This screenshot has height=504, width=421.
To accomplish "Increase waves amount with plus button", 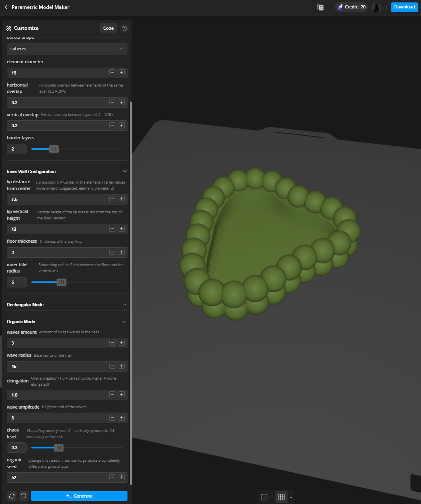I will tap(121, 343).
